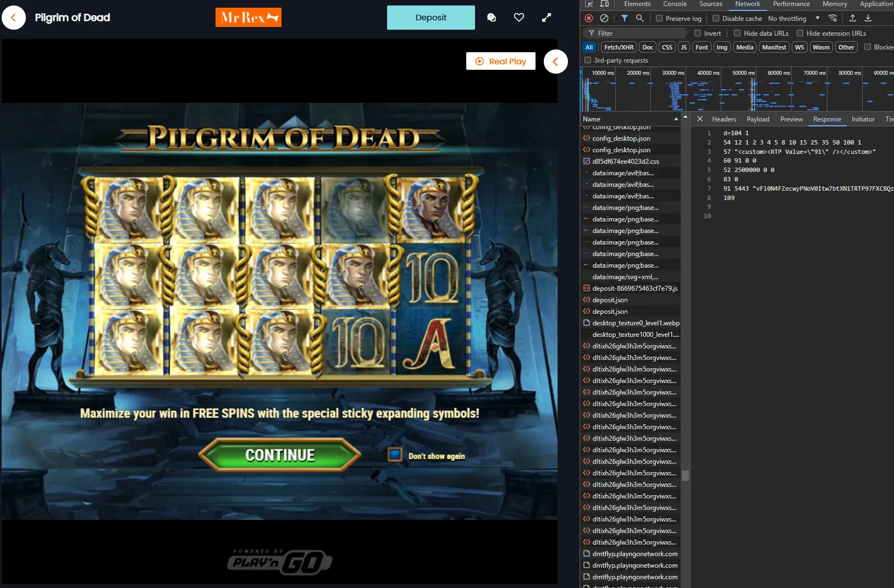
Task: Click the green CONTINUE button
Action: coord(280,455)
